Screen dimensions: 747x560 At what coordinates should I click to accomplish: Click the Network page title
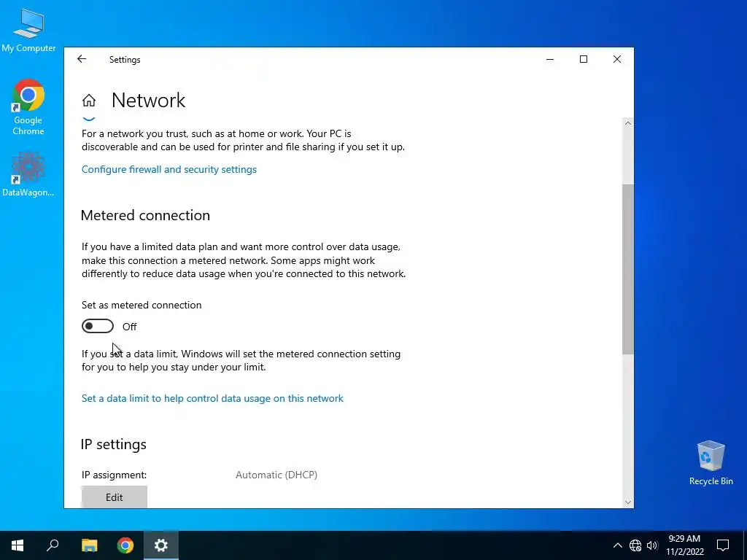point(148,101)
